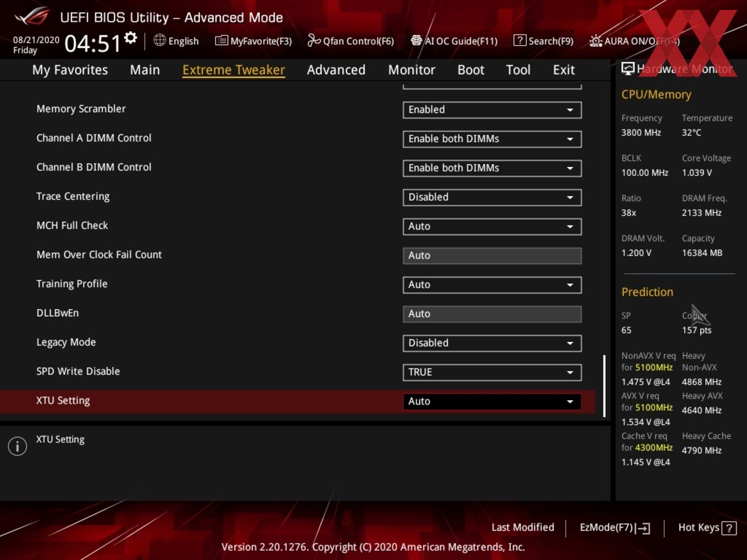Click Qfan Control(F6) label

tap(358, 41)
